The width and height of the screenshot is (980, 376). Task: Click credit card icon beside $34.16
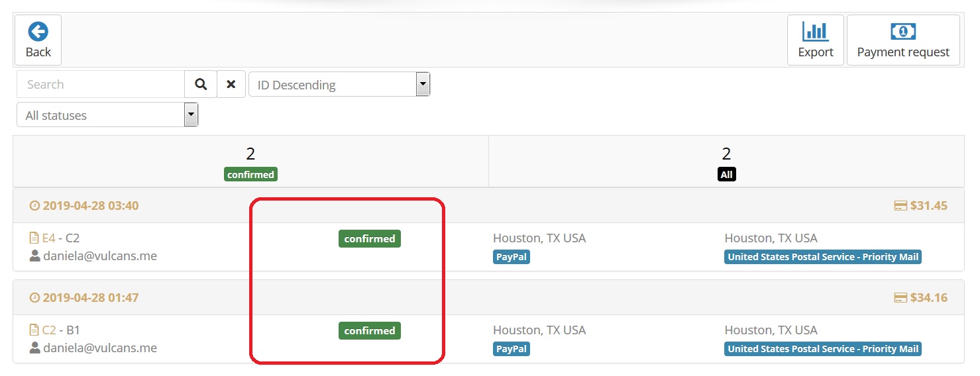pyautogui.click(x=900, y=298)
